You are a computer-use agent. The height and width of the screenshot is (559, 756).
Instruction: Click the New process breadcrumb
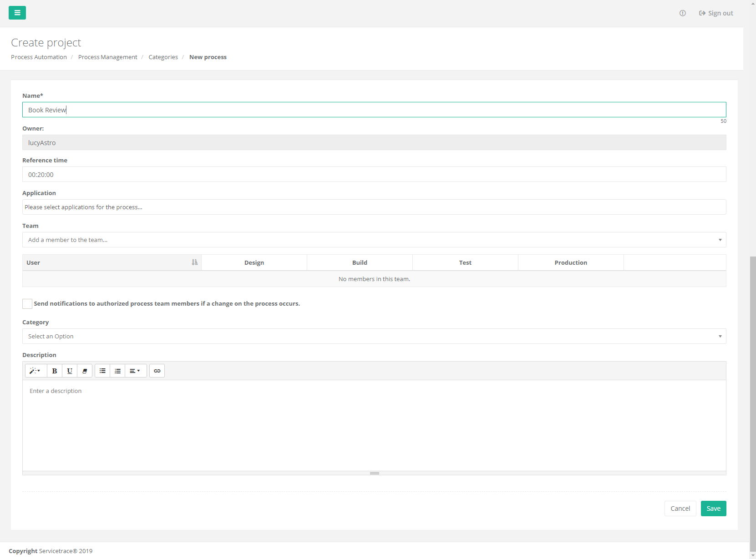(x=208, y=57)
